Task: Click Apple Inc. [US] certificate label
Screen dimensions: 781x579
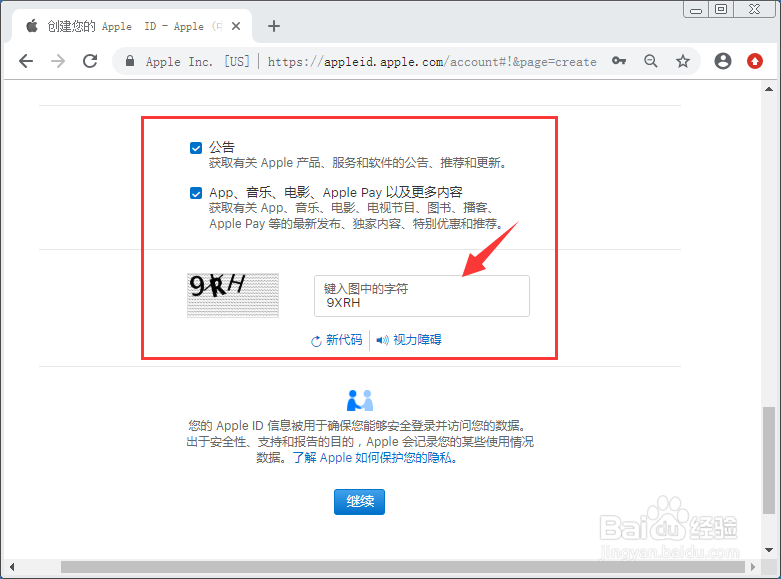Action: click(198, 62)
